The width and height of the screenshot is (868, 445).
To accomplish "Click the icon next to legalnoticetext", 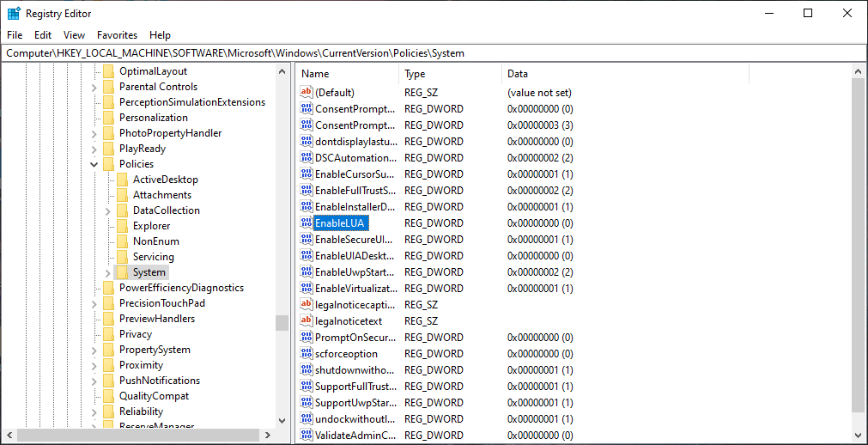I will (x=307, y=320).
